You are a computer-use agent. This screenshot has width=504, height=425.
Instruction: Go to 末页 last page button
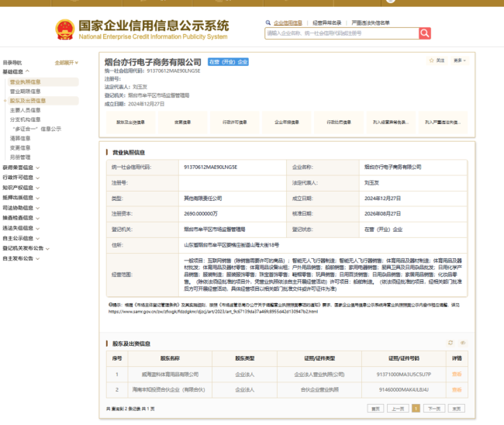457,409
